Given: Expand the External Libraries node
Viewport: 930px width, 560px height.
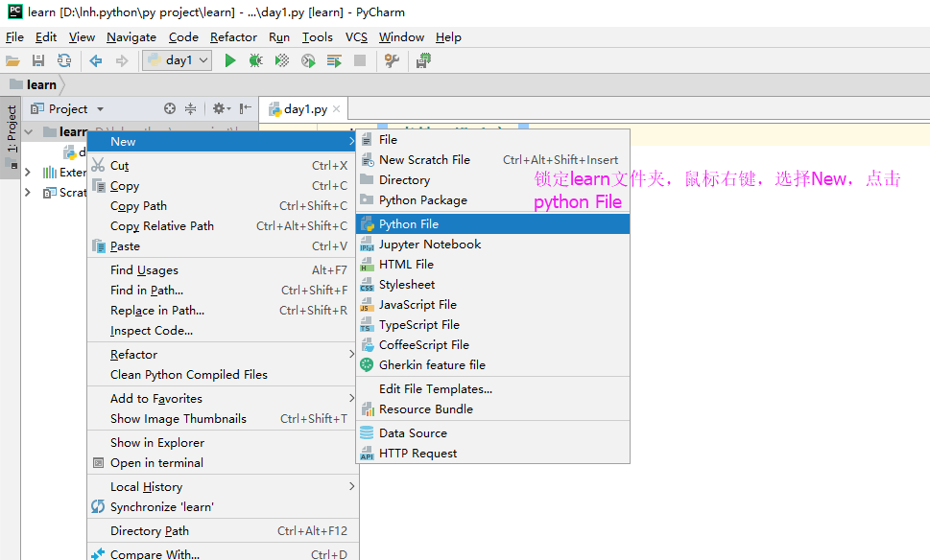Looking at the screenshot, I should (x=27, y=173).
